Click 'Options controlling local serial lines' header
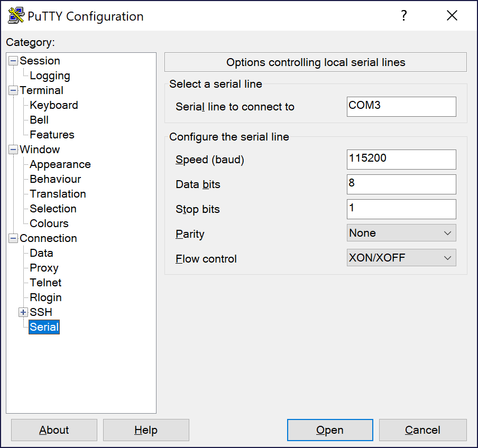This screenshot has width=478, height=448. click(316, 62)
